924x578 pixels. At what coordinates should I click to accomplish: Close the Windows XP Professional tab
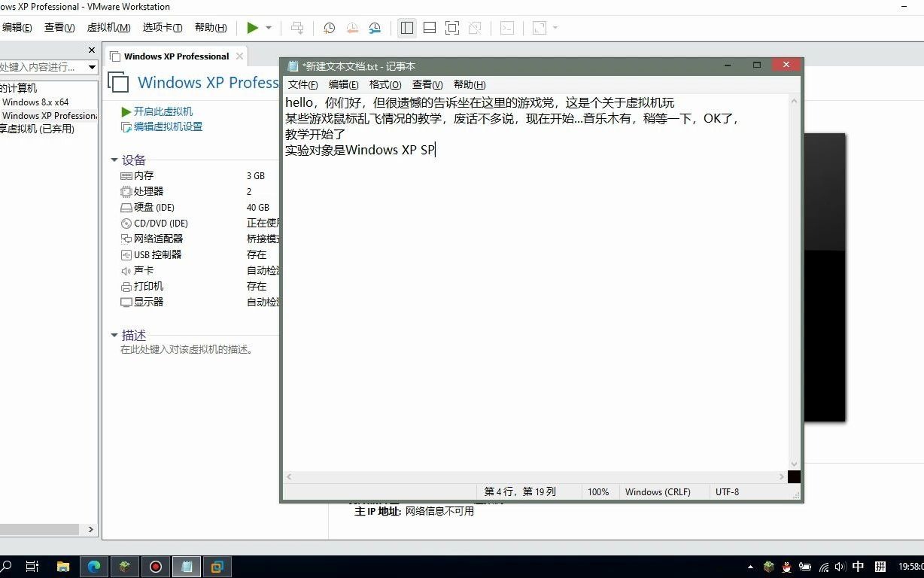(239, 56)
